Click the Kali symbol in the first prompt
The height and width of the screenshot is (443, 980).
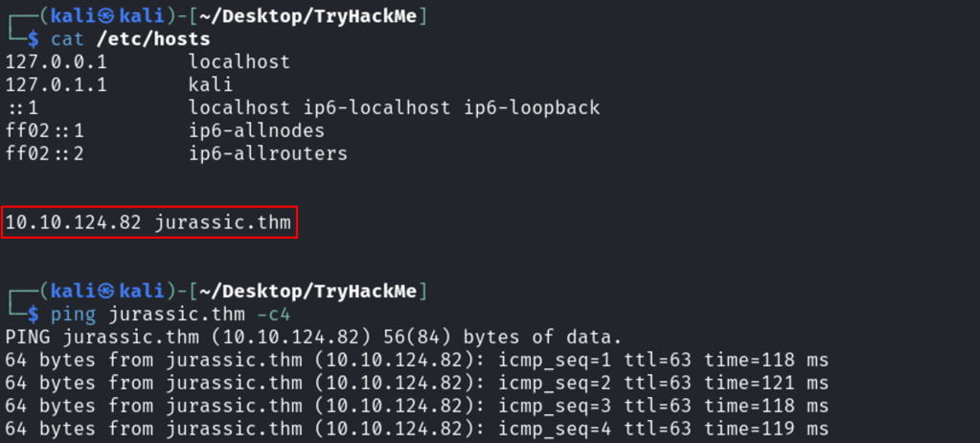(99, 15)
